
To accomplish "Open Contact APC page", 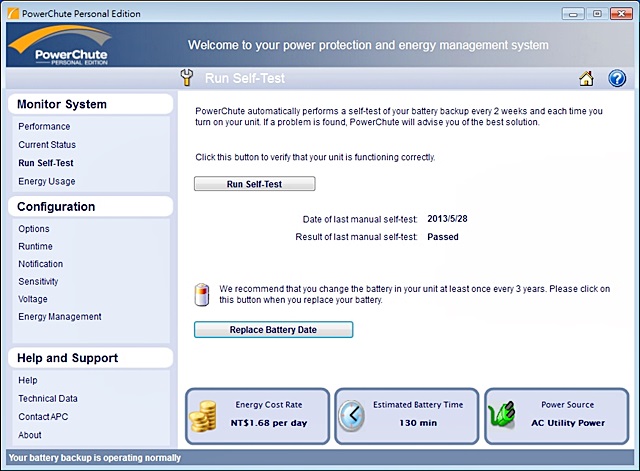I will pos(43,417).
